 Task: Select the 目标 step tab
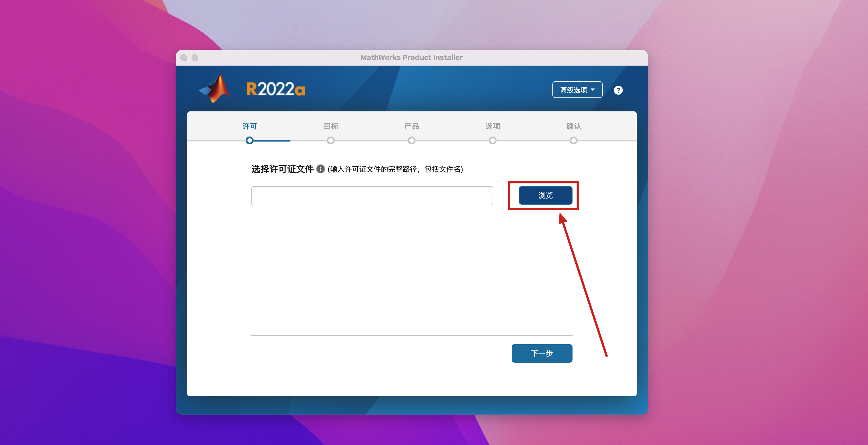point(331,126)
